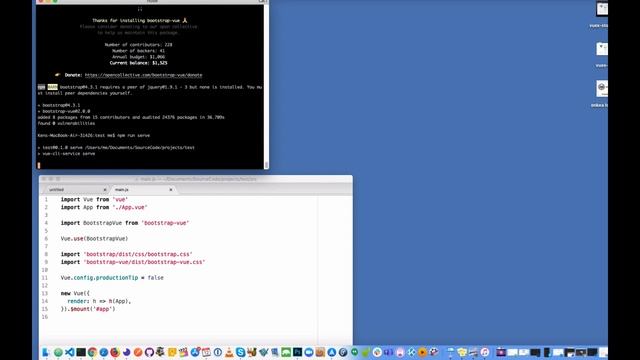Open Finder from the dock
Screen dimensions: 640x360
click(45, 352)
